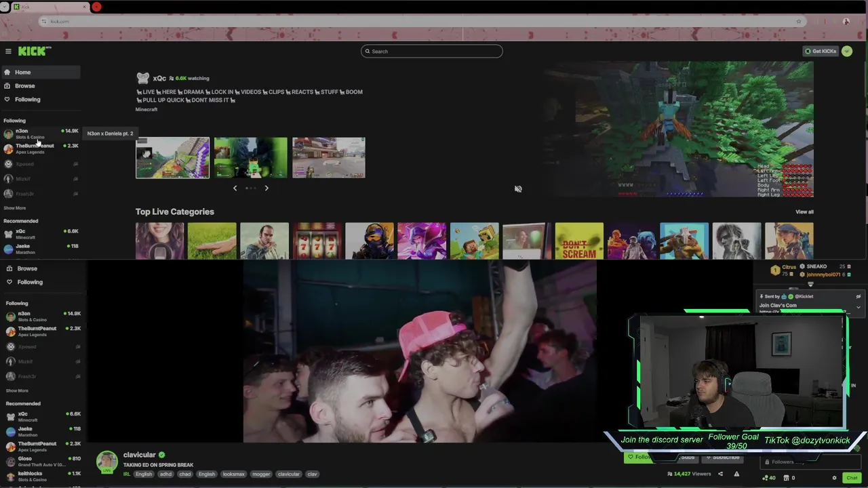Screen dimensions: 868x488
Task: Open the hand on grass category card
Action: coord(212,241)
